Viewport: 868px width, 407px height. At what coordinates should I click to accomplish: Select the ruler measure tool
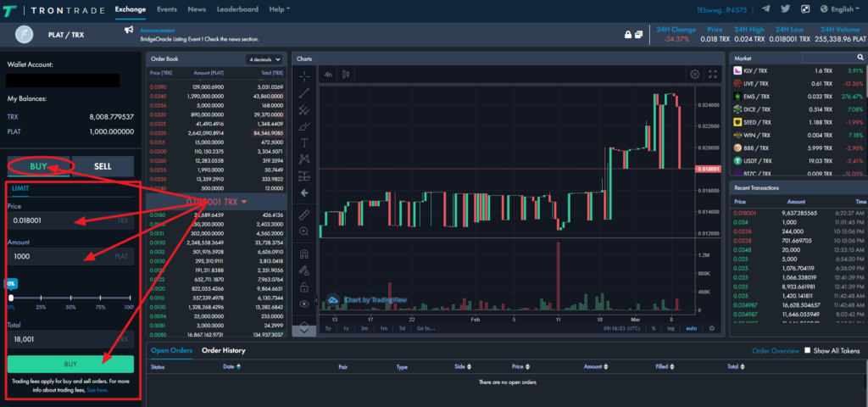tap(304, 215)
